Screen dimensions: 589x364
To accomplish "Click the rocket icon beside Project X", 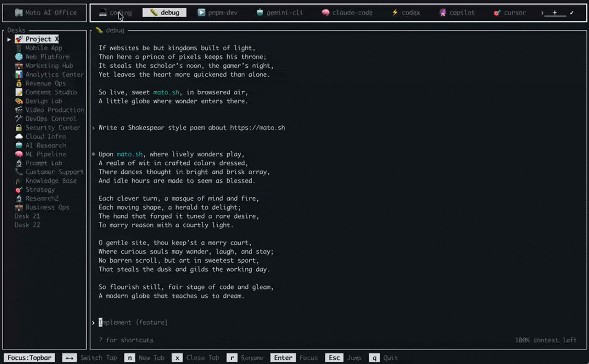I will point(19,39).
